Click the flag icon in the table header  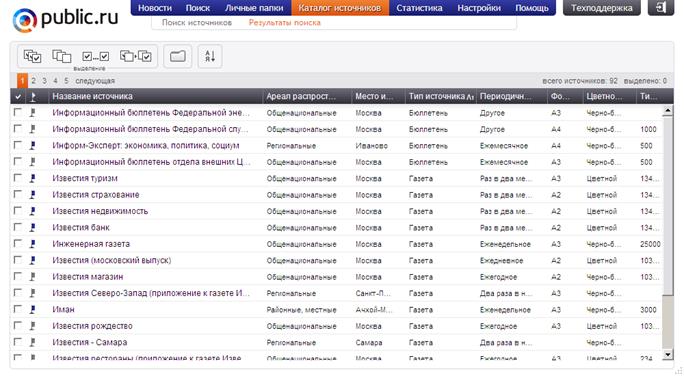pos(33,97)
